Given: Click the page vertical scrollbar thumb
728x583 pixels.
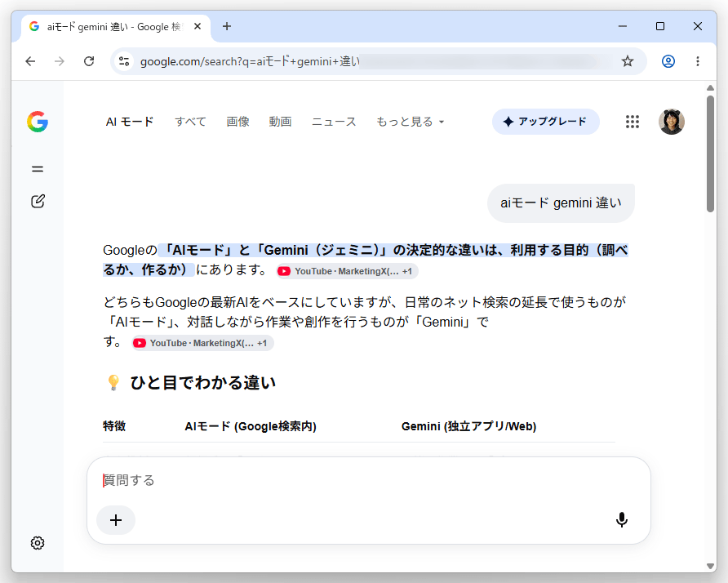Looking at the screenshot, I should [710, 154].
